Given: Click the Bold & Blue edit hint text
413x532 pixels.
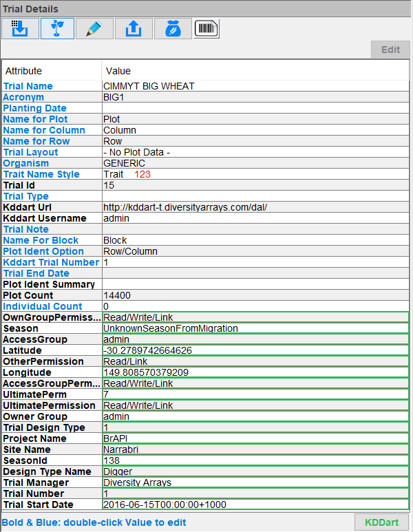Looking at the screenshot, I should 94,522.
